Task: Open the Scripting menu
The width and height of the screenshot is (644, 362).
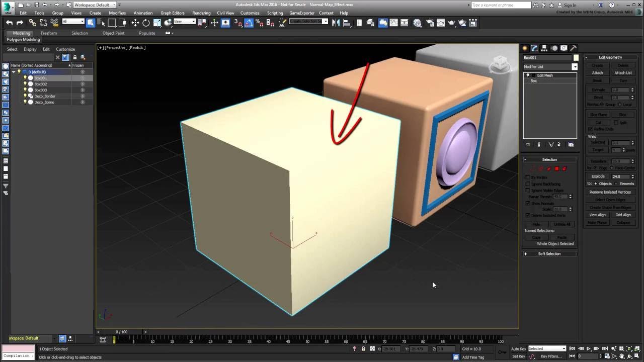Action: pos(275,13)
